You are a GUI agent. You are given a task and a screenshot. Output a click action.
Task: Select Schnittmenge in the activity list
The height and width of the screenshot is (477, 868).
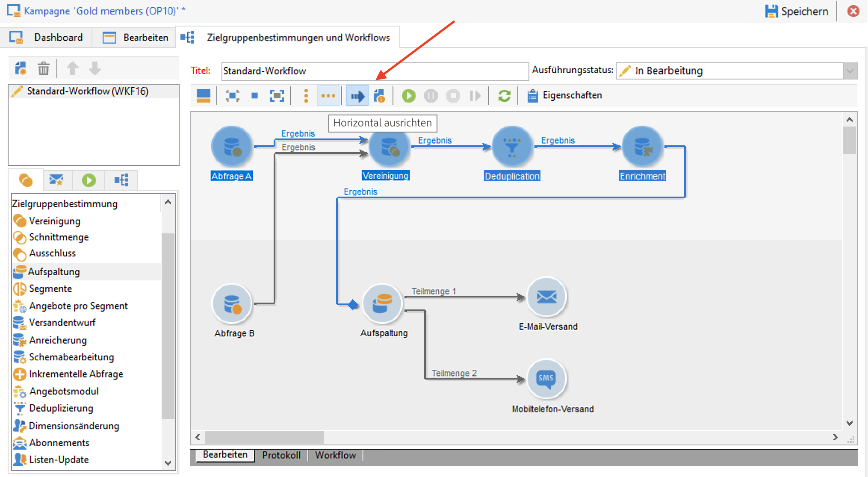pyautogui.click(x=59, y=237)
